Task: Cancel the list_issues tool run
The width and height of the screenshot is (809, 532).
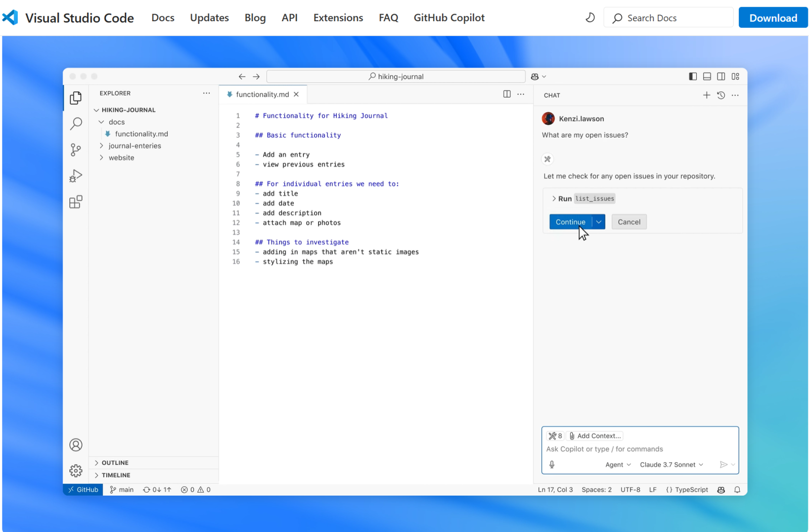Action: pos(628,221)
